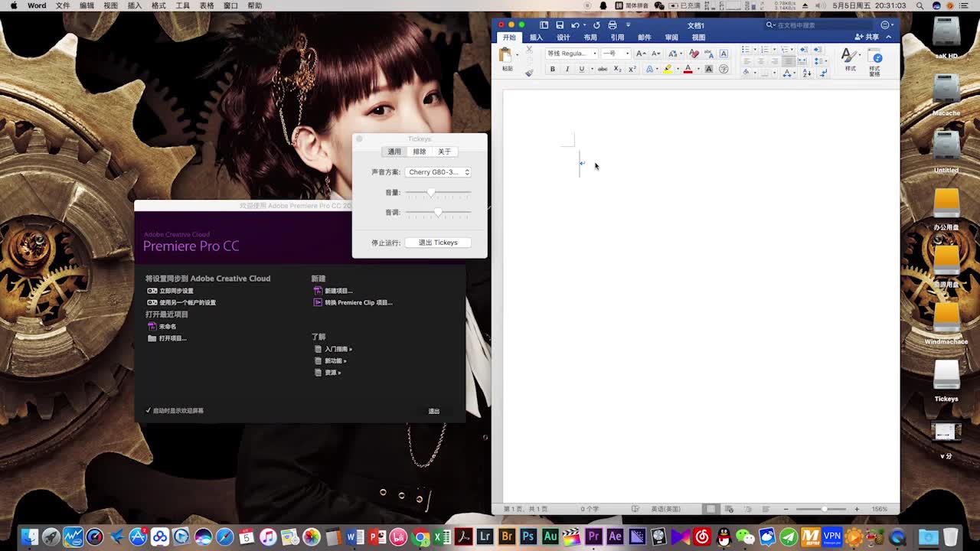Click the clear formatting eraser icon
Viewport: 980px width, 551px height.
click(x=694, y=54)
